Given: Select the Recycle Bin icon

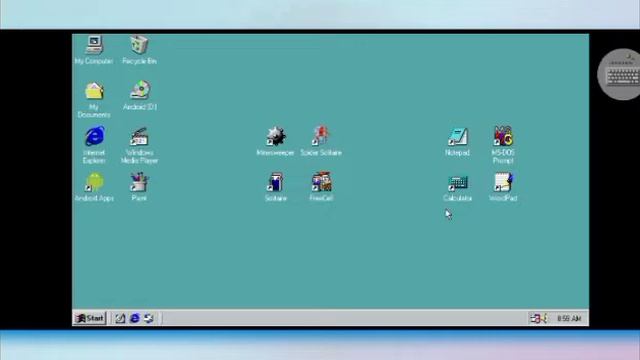Looking at the screenshot, I should 139,45.
